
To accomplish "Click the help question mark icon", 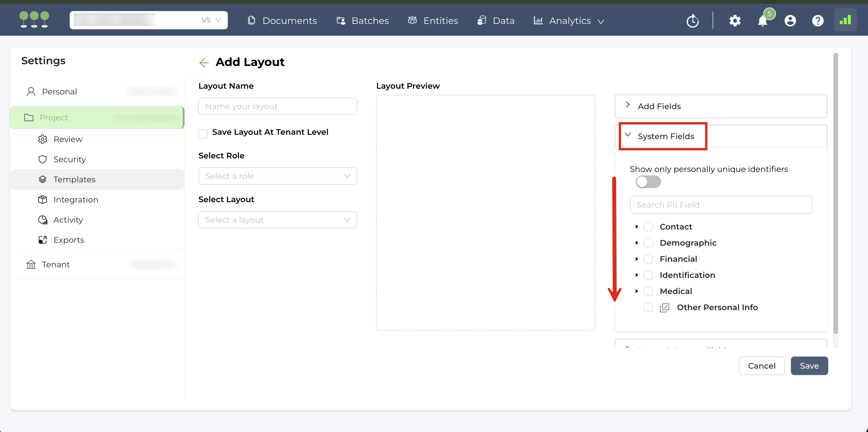I will (817, 21).
